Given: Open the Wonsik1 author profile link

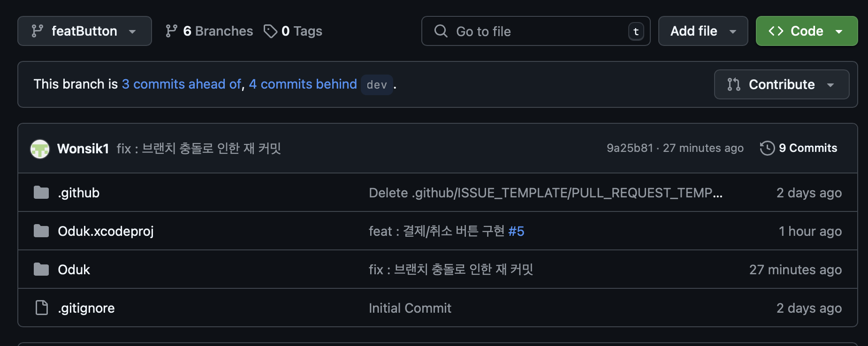Looking at the screenshot, I should [x=83, y=149].
